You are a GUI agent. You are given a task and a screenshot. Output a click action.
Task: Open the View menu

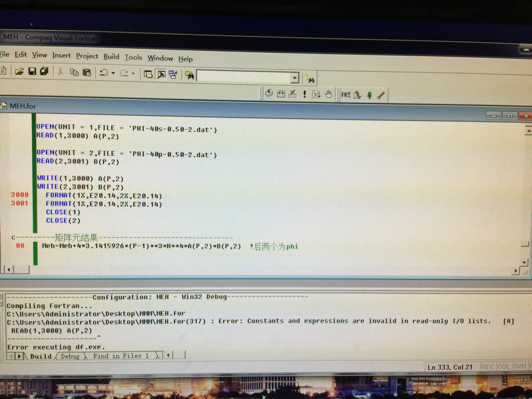coord(39,55)
